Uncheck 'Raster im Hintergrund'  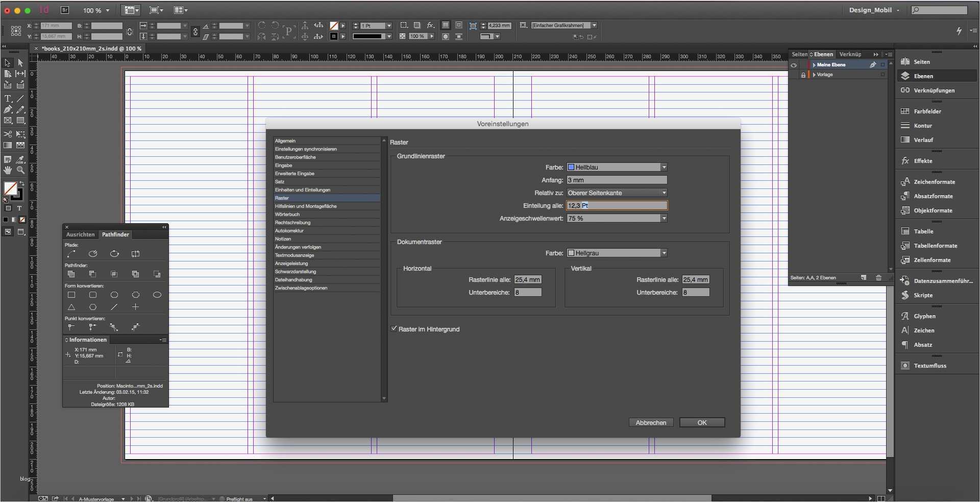coord(394,329)
